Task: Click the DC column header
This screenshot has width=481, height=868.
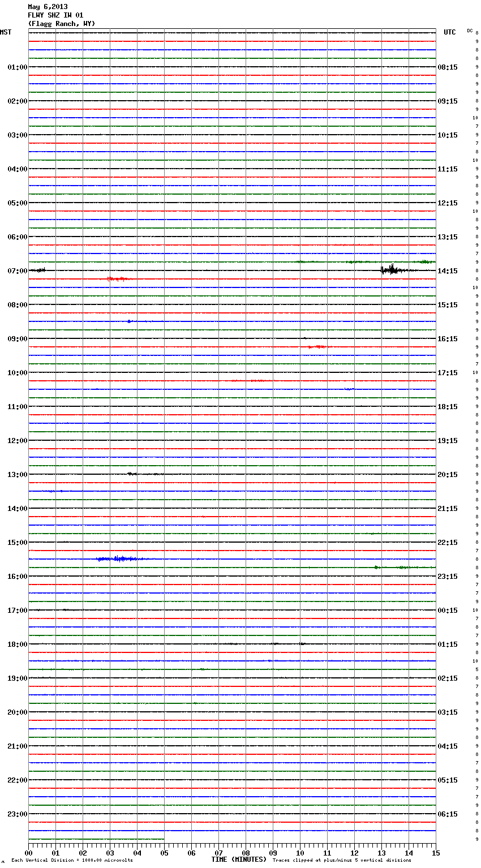Action: [470, 31]
